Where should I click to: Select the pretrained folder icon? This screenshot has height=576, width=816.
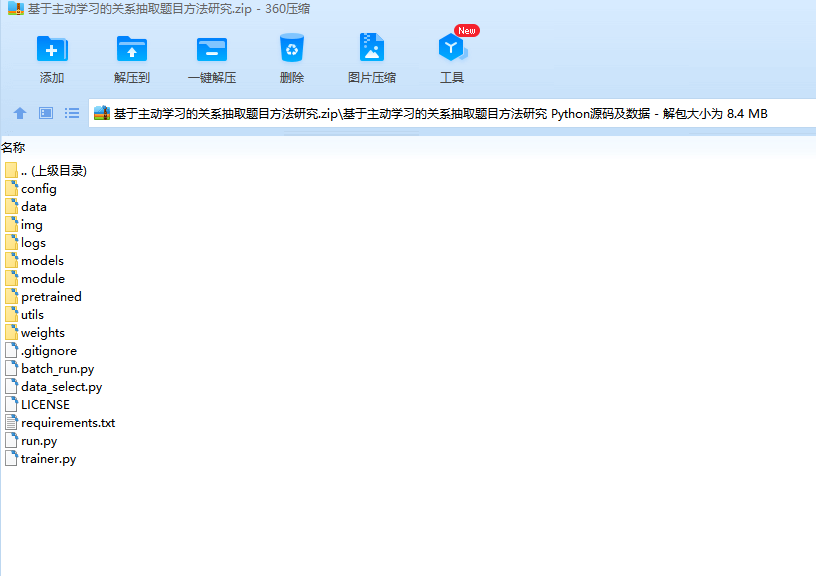click(11, 296)
